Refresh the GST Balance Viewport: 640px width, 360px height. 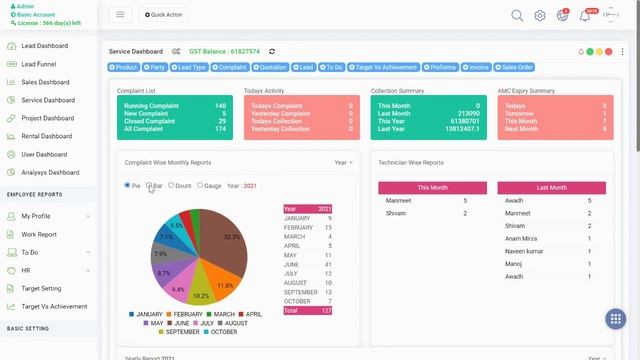point(272,51)
